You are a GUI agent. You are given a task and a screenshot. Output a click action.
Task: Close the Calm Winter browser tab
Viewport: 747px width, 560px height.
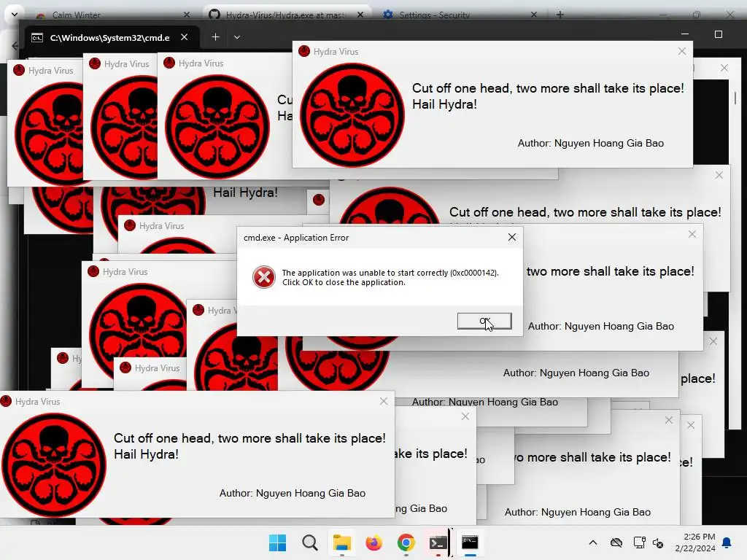[x=187, y=15]
